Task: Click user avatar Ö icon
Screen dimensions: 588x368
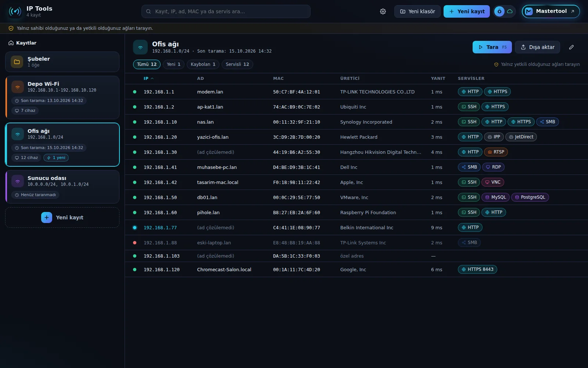Action: pyautogui.click(x=499, y=11)
